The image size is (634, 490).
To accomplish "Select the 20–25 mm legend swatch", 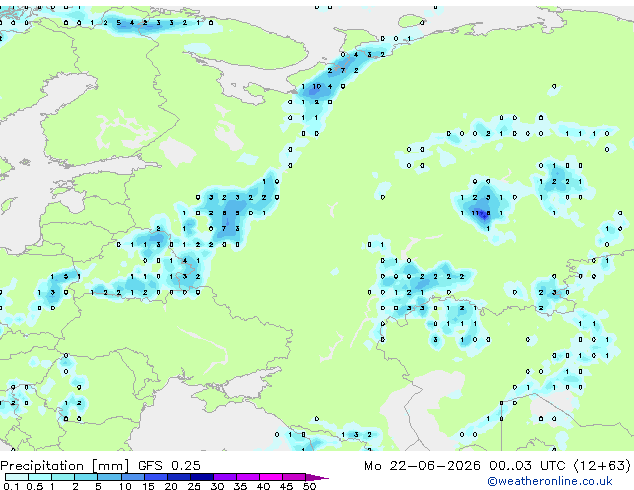I will (179, 477).
